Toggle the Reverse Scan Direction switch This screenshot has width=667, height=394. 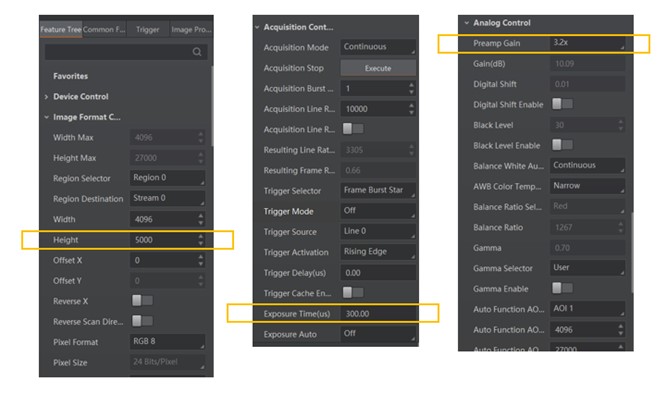pyautogui.click(x=142, y=321)
